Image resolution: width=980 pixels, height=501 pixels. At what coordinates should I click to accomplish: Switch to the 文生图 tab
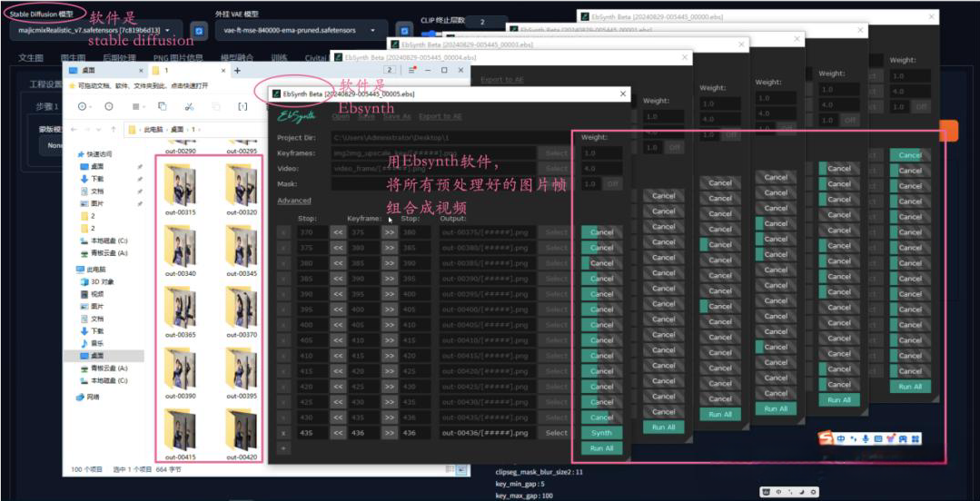31,57
